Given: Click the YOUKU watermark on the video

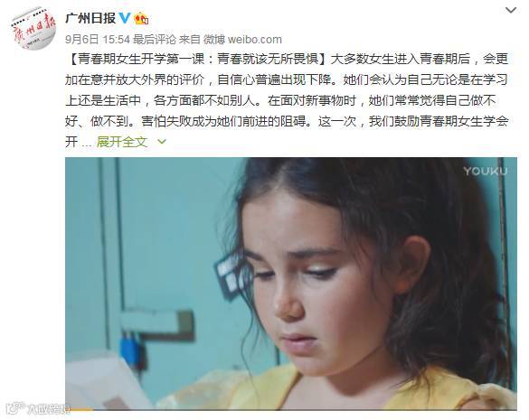Looking at the screenshot, I should click(x=485, y=172).
